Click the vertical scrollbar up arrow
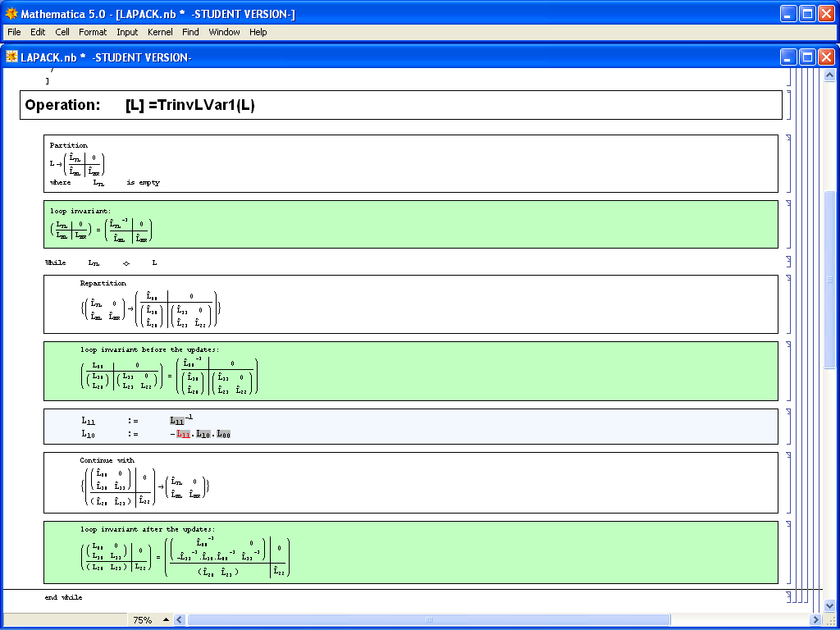Image resolution: width=840 pixels, height=630 pixels. pyautogui.click(x=829, y=75)
